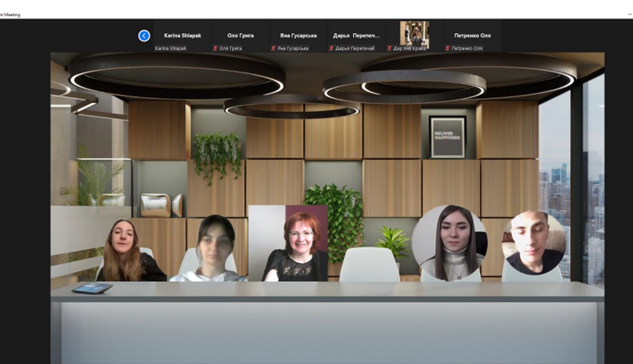Click the profile photo thumbnail in gallery strip

(414, 34)
